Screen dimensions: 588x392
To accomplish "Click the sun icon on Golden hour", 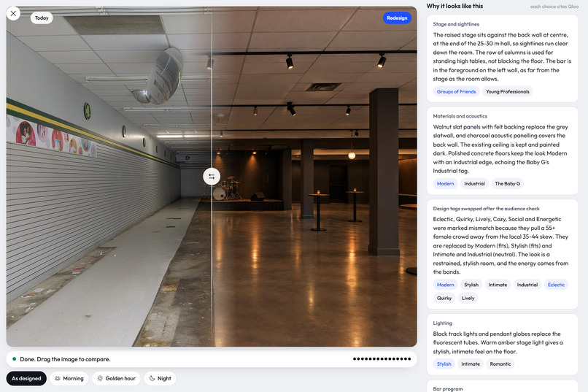I will (x=100, y=379).
